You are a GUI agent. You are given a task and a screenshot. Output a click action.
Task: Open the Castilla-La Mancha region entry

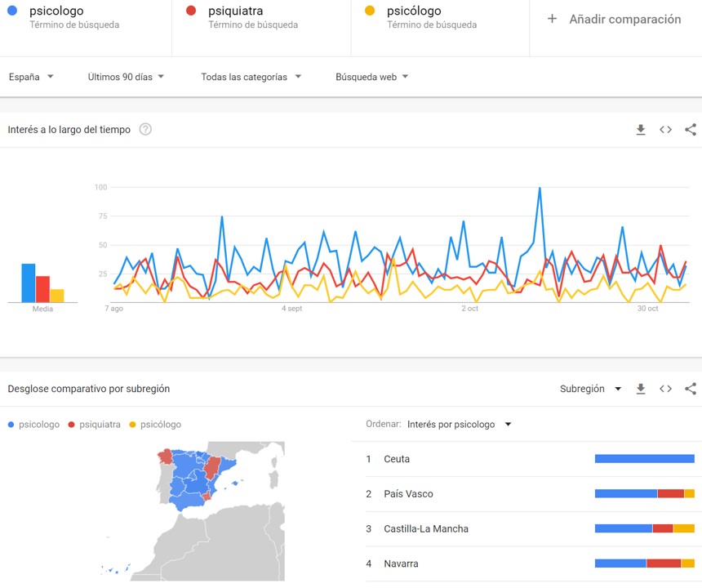426,529
